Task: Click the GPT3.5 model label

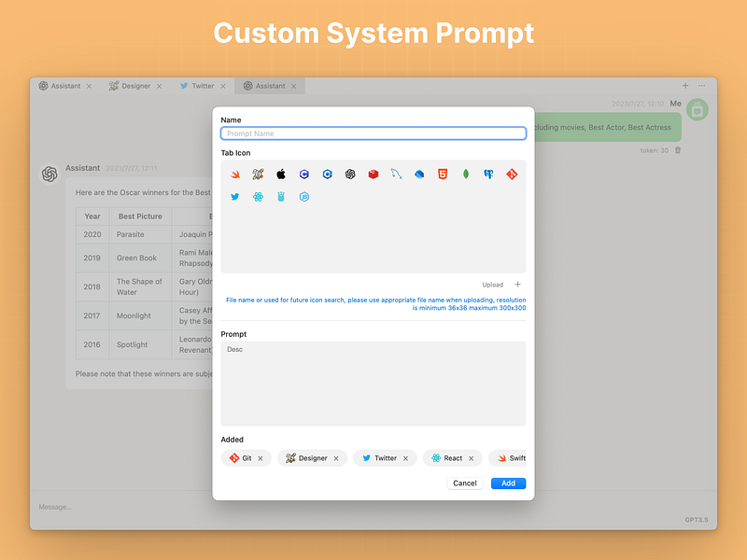Action: click(x=697, y=520)
